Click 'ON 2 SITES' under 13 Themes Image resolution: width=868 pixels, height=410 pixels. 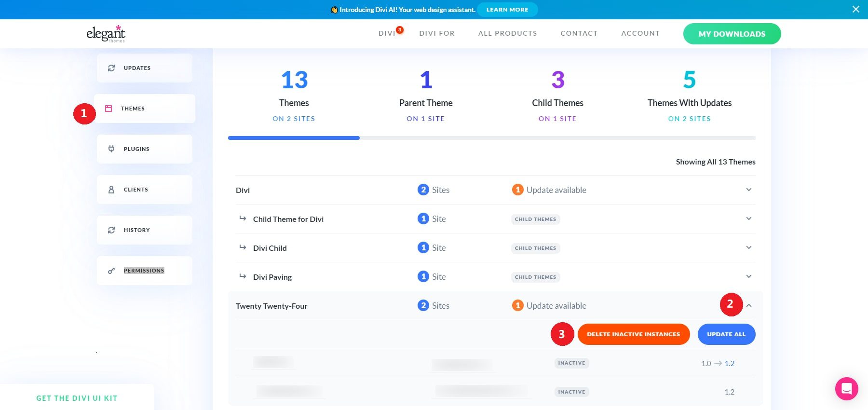click(x=294, y=119)
